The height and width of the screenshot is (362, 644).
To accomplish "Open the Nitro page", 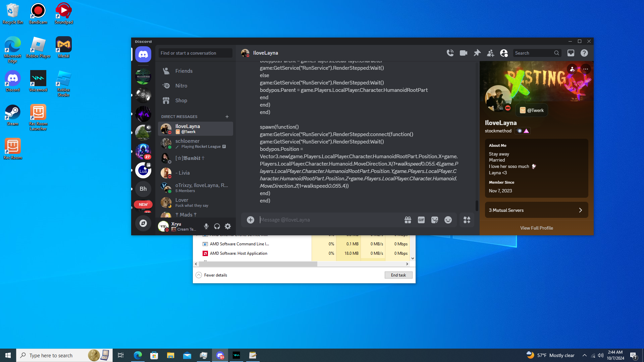I will click(x=181, y=86).
